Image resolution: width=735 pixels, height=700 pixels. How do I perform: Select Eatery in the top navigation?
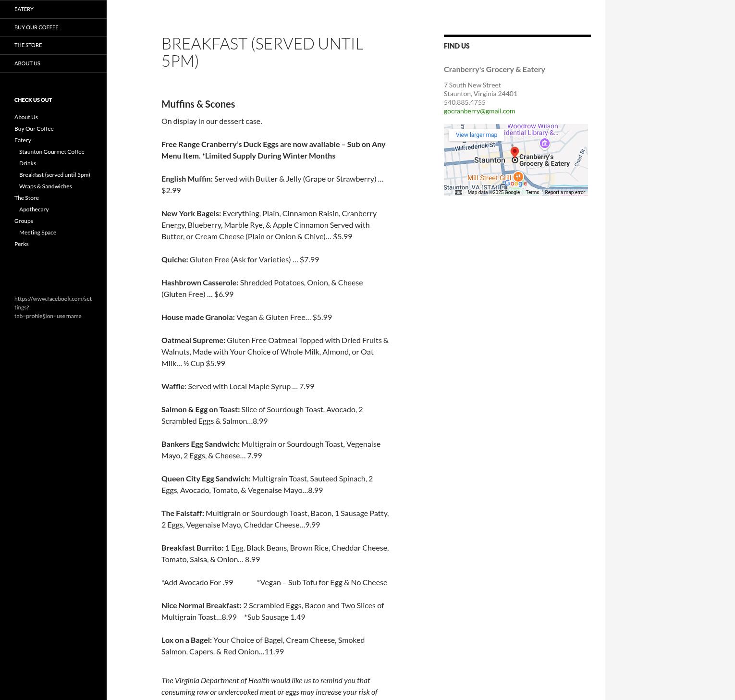coord(24,9)
